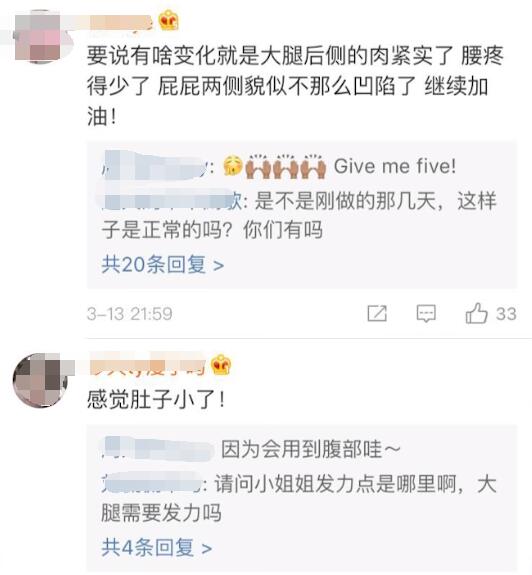Select reply 是不是刚做的那几天
Screen dimensions: 532x575
click(x=299, y=215)
